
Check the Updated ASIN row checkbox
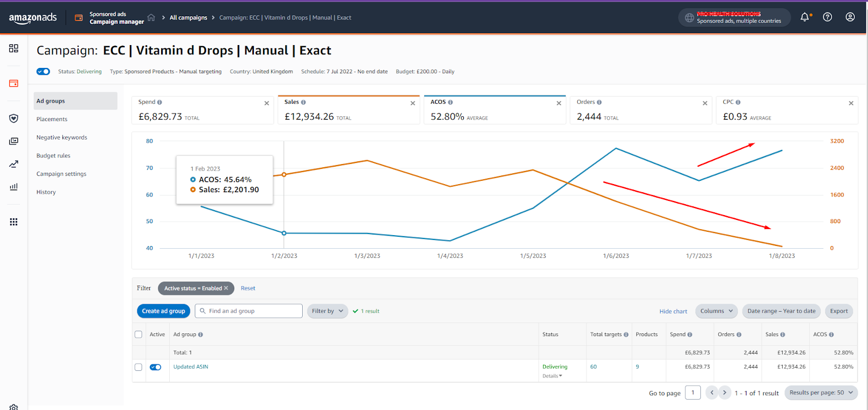pyautogui.click(x=138, y=367)
